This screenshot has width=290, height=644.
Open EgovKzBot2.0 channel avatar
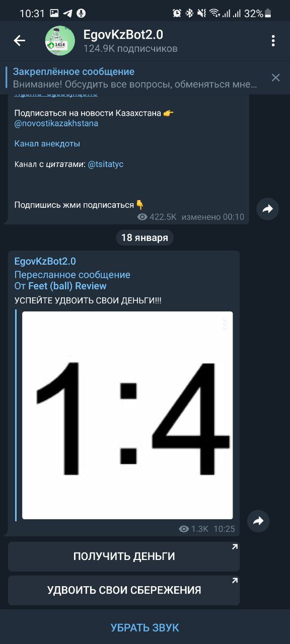[60, 41]
